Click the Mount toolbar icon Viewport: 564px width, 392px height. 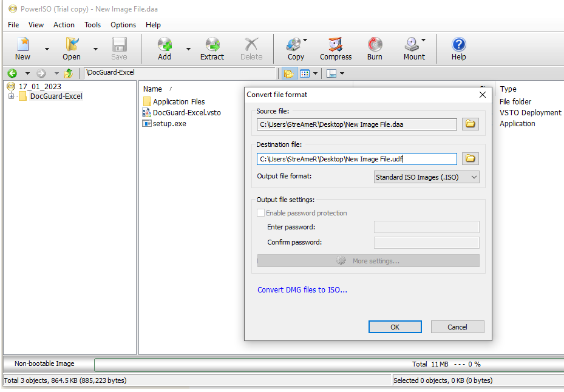point(414,49)
